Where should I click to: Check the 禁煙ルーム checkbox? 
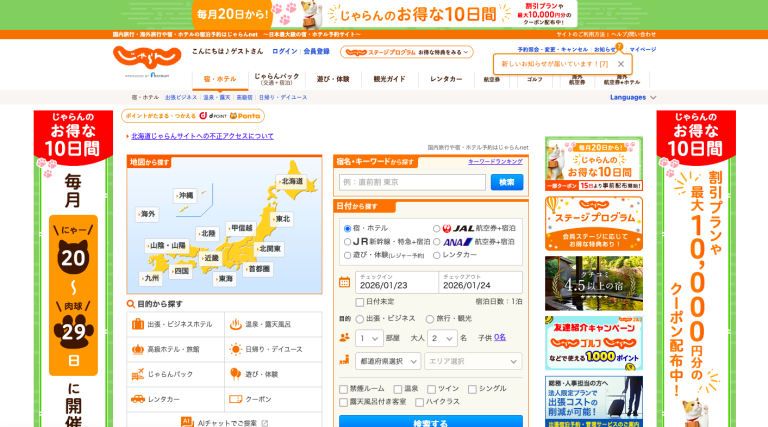[343, 389]
